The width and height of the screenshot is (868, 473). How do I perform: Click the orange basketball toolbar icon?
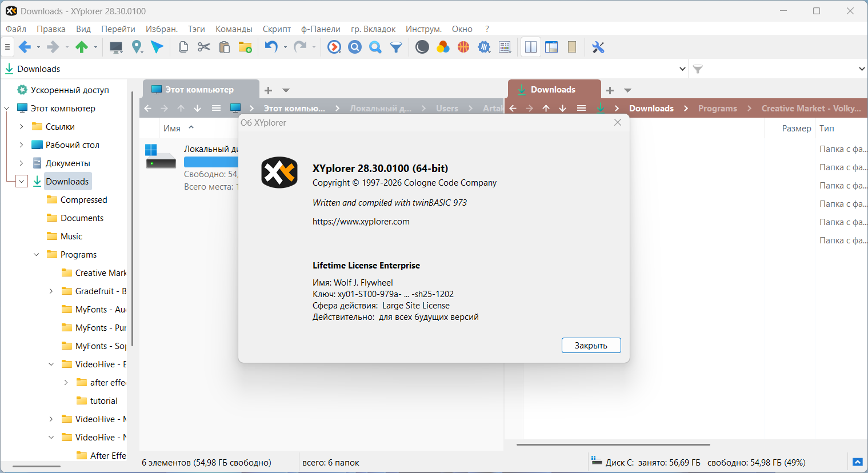[463, 47]
